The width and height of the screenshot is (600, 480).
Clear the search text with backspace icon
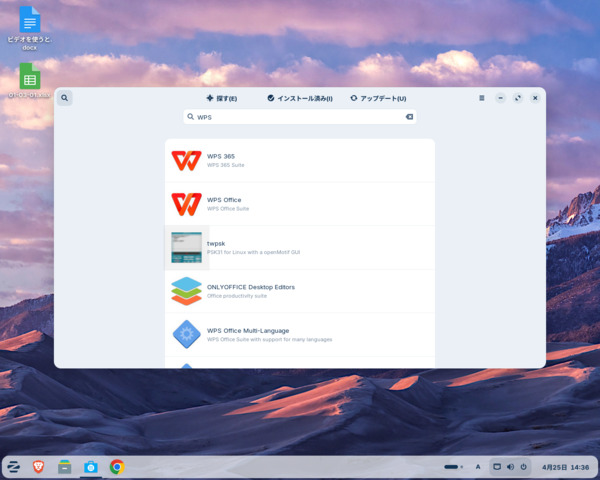[409, 117]
